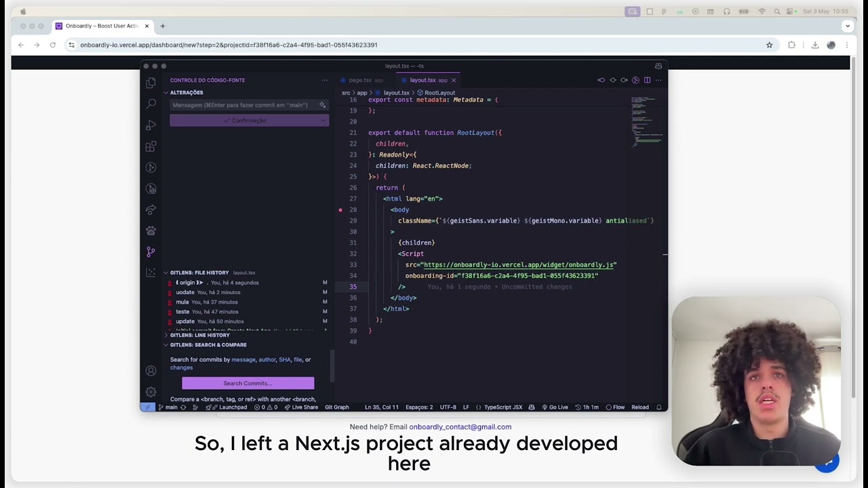868x488 pixels.
Task: Click Copilot status icon in status bar
Action: pos(532,407)
